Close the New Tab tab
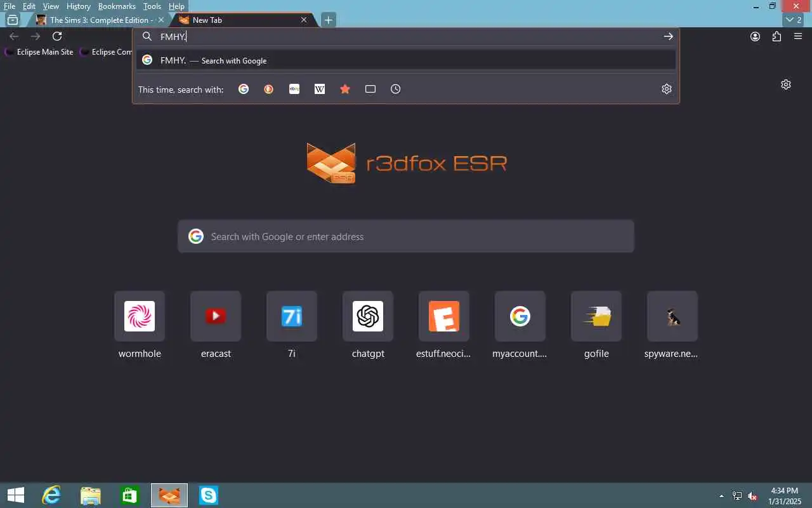 point(304,20)
